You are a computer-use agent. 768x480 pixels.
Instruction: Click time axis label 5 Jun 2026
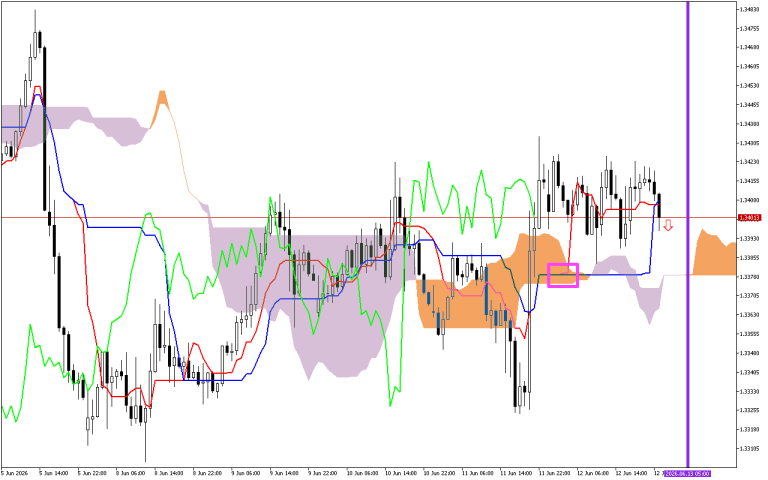[15, 474]
